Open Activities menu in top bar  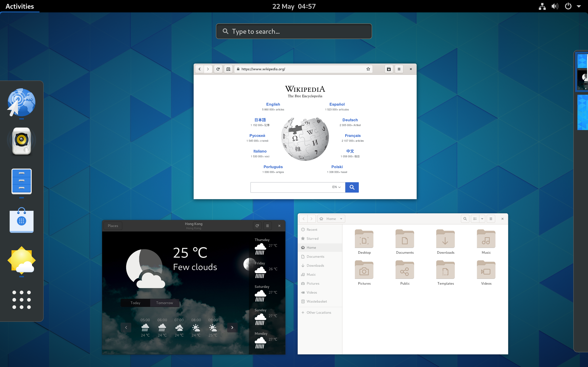(20, 6)
